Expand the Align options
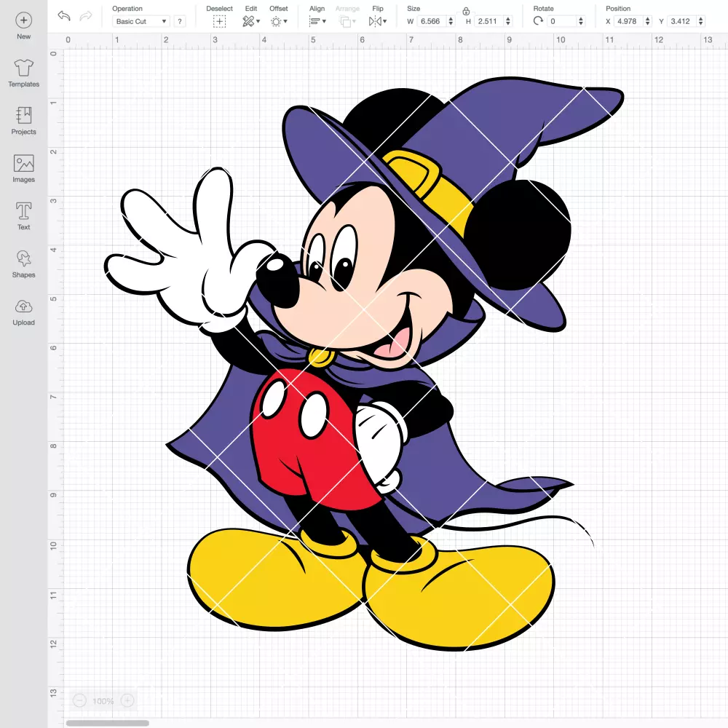 [x=317, y=21]
